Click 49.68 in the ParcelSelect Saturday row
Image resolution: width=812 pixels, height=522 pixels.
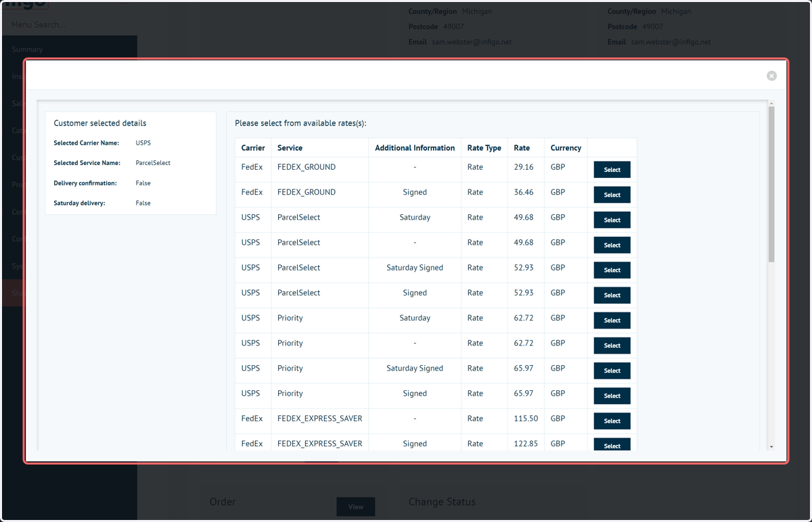524,217
